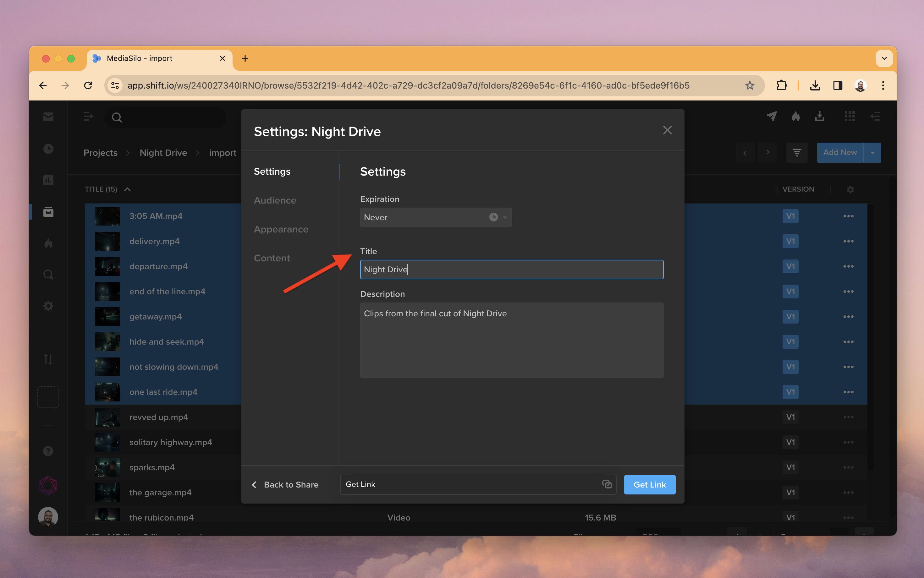
Task: Open the flame icon in left sidebar
Action: 48,243
